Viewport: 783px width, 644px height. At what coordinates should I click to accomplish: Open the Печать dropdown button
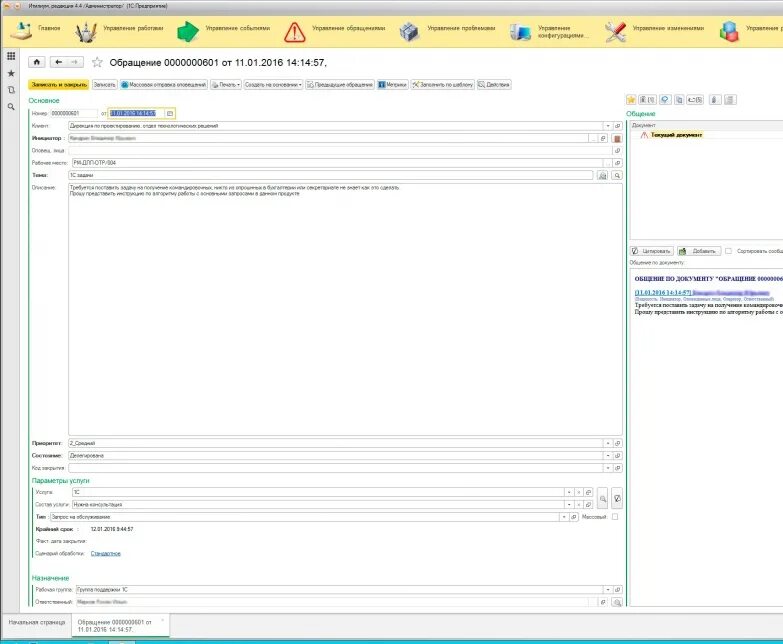(x=226, y=85)
